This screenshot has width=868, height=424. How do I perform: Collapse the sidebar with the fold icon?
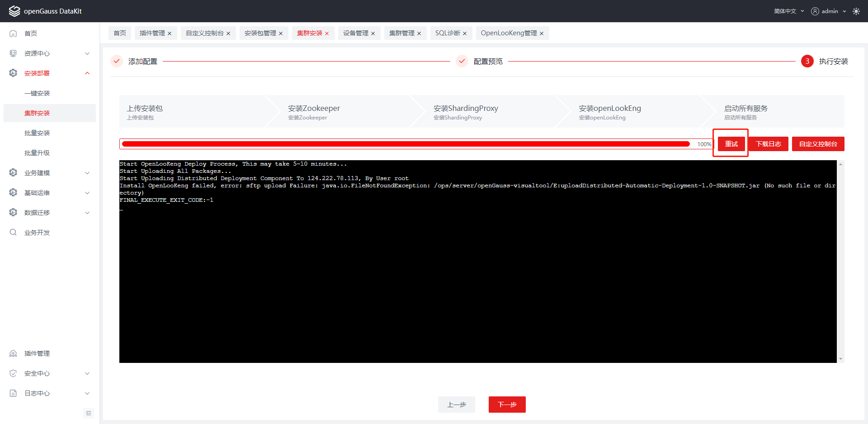(x=88, y=413)
